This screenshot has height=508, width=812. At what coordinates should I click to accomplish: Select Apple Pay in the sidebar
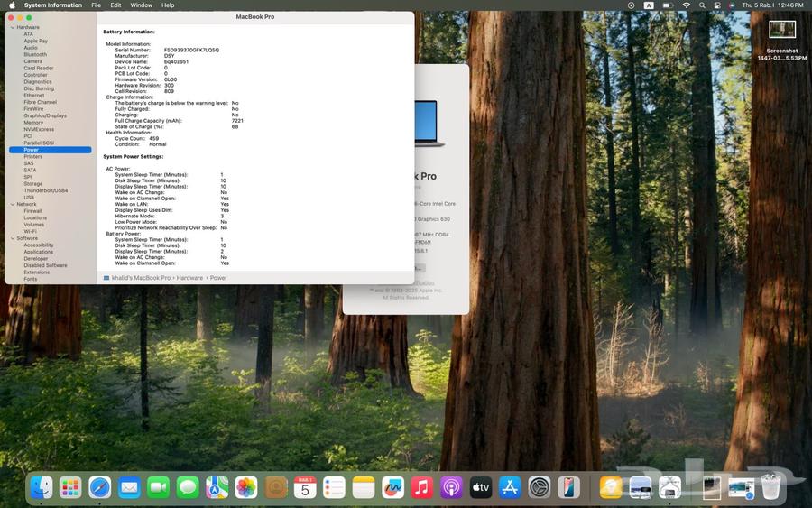35,41
